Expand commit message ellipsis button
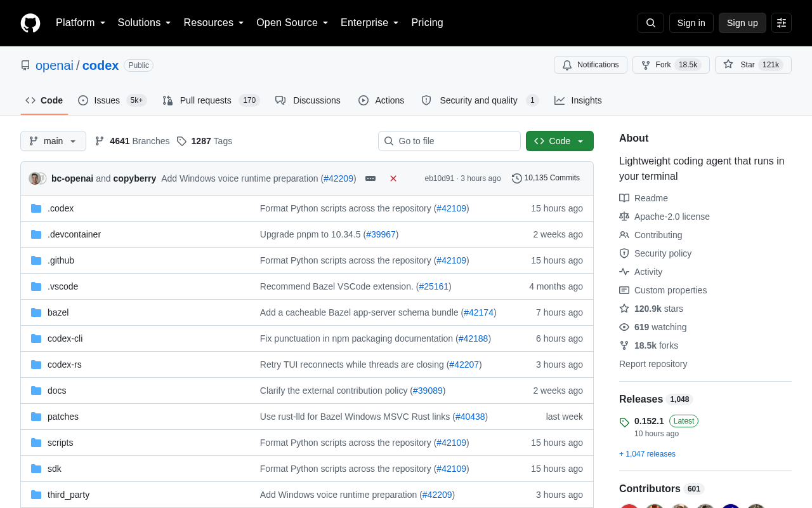This screenshot has width=812, height=508. click(370, 178)
